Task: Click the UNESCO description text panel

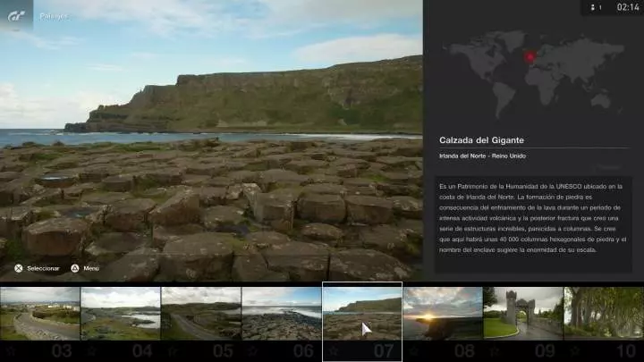Action: pos(530,217)
